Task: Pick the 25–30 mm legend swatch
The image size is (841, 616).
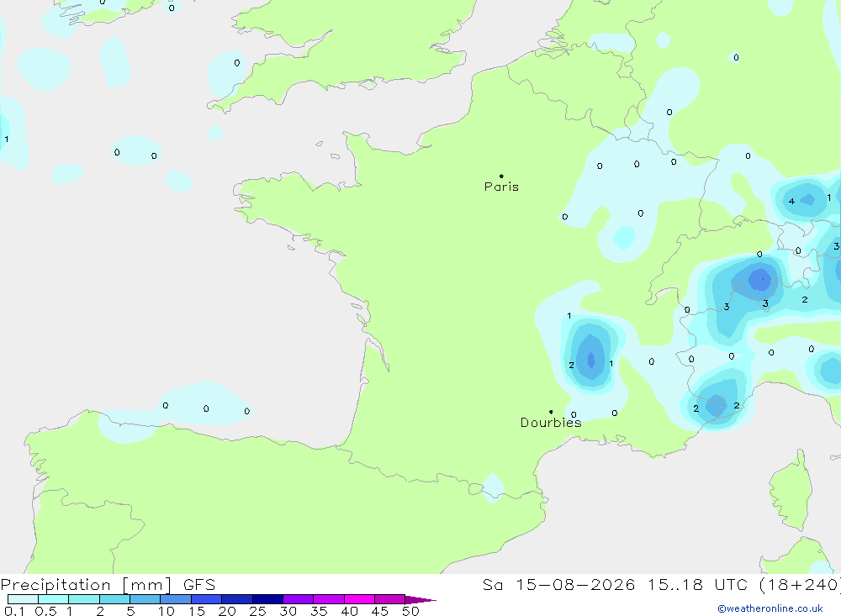Action: pos(267,599)
